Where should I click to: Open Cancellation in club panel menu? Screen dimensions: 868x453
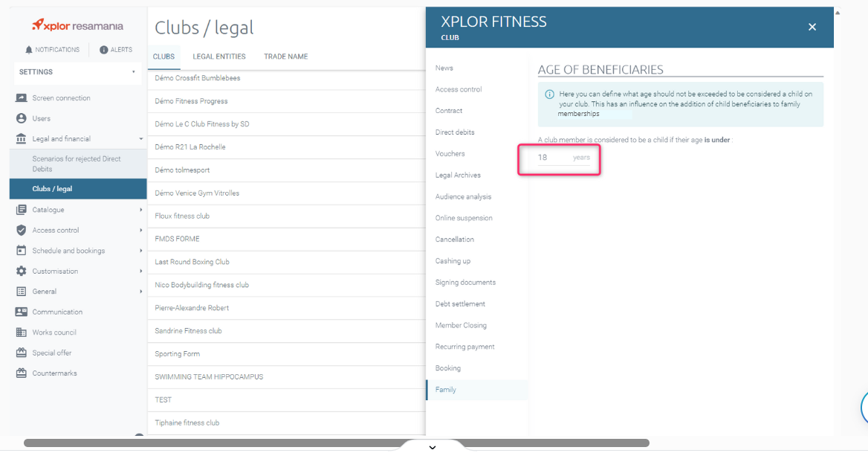point(455,240)
